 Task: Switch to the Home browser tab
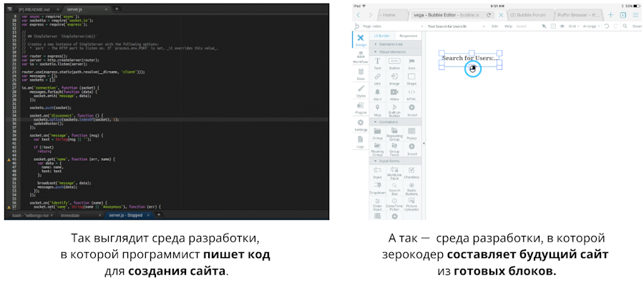tap(393, 15)
